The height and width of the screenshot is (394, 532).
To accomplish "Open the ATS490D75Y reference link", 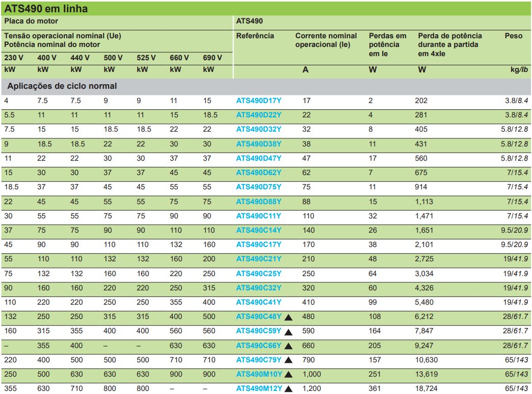I will tap(259, 187).
